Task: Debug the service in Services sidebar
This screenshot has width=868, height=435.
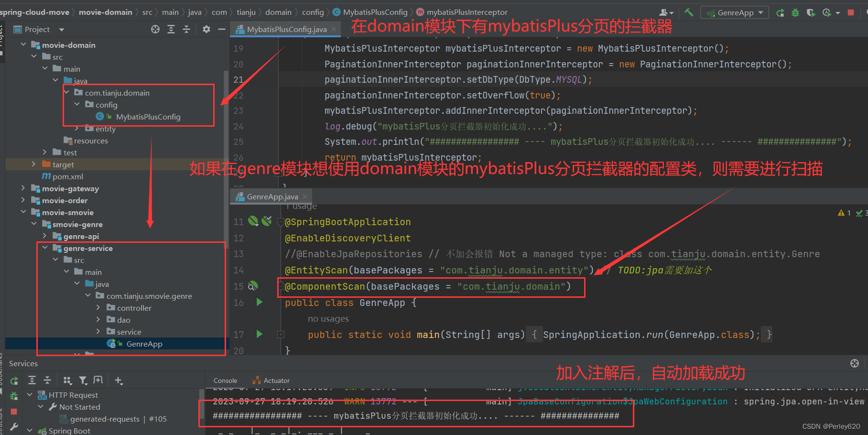Action: [14, 396]
